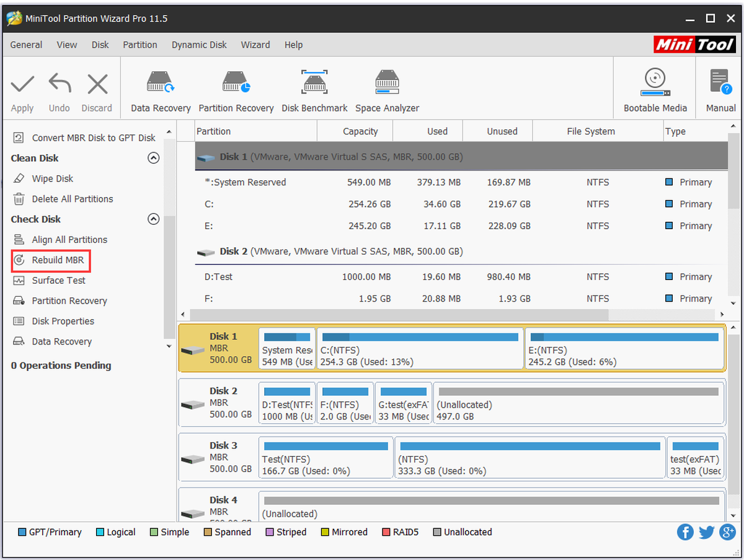Viewport: 744px width, 560px height.
Task: Open the Wizard menu
Action: pyautogui.click(x=255, y=45)
